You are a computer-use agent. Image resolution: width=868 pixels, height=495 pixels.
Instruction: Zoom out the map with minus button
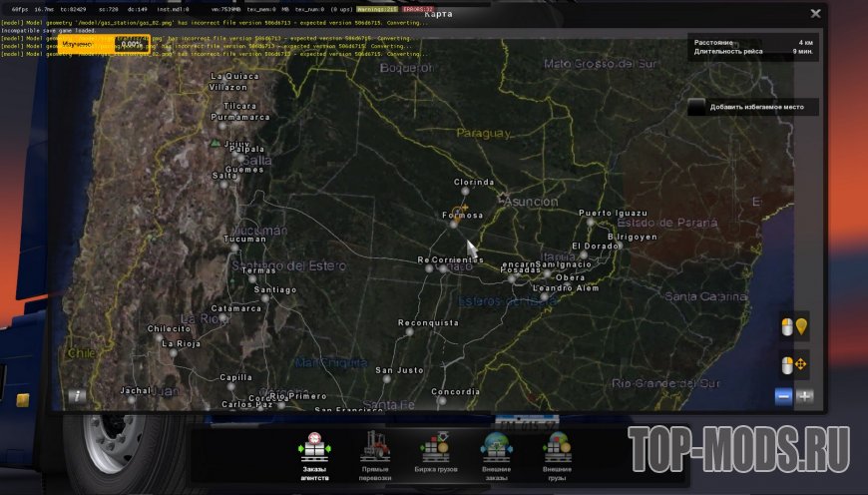[x=784, y=396]
